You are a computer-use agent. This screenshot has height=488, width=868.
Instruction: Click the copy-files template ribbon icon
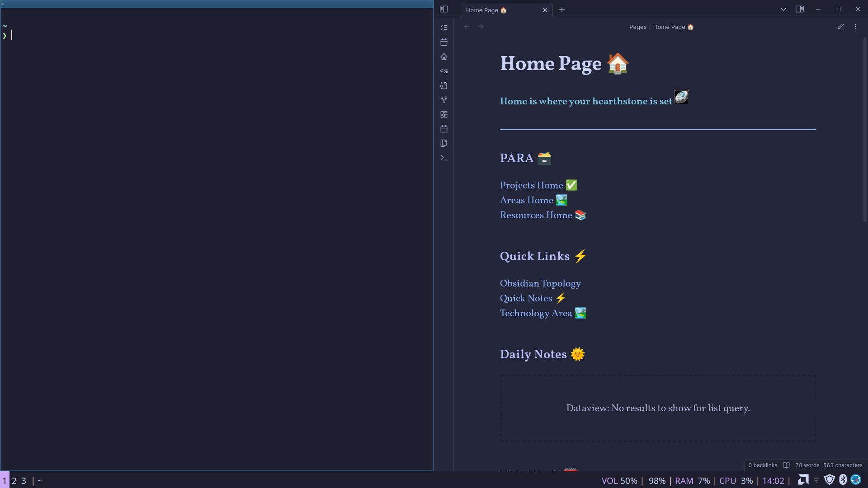click(444, 143)
